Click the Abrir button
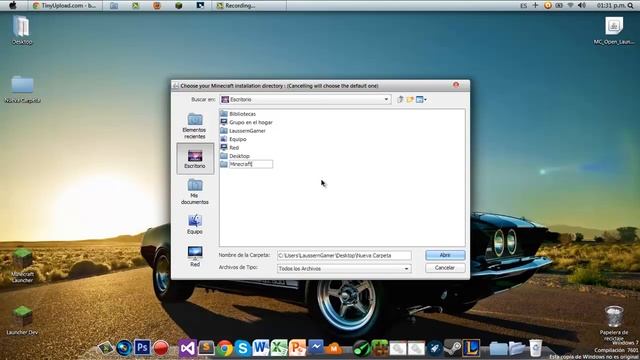Screen dimensions: 640x360 click(x=445, y=255)
